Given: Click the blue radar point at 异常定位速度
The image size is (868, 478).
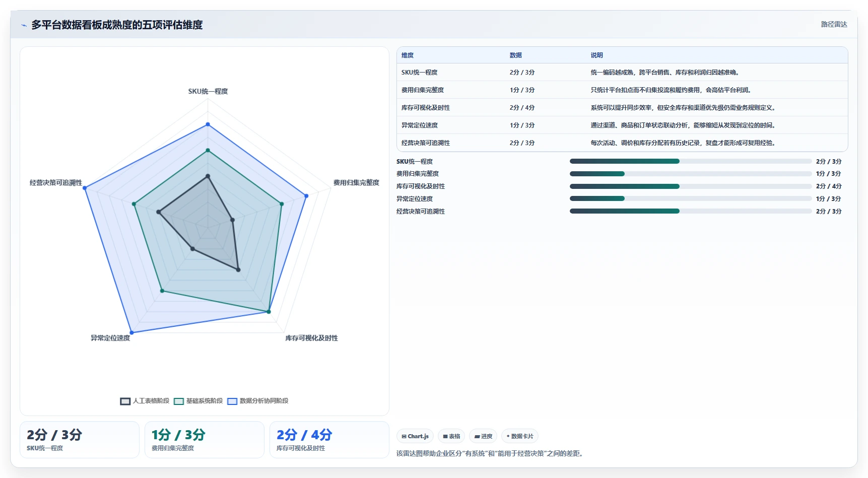Looking at the screenshot, I should [131, 332].
